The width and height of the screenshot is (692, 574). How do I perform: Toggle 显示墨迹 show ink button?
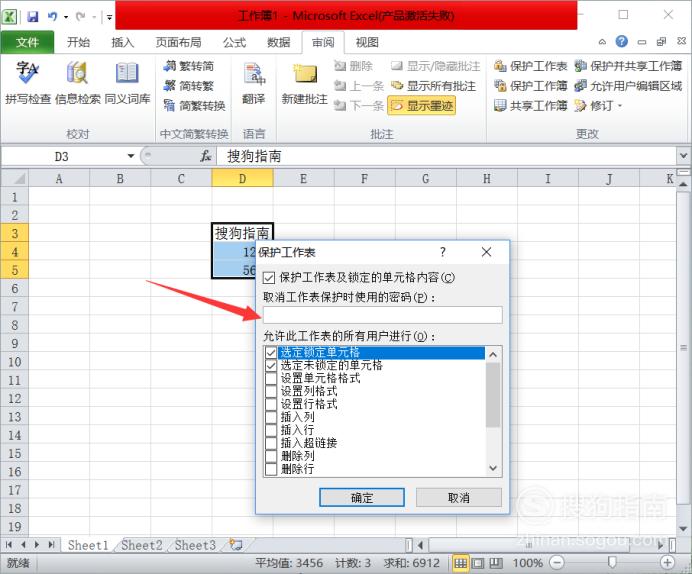(x=421, y=105)
